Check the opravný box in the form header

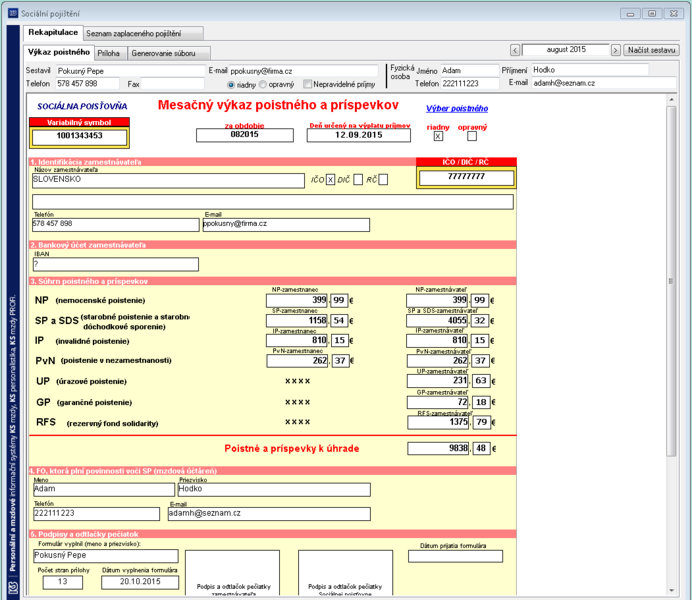tap(472, 136)
